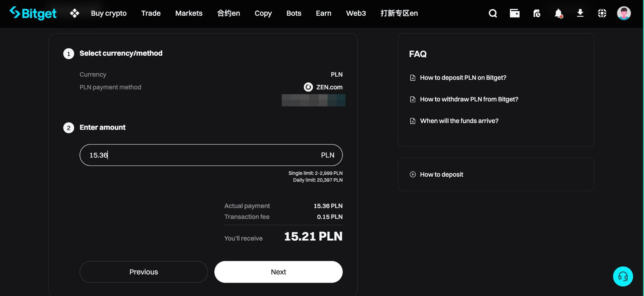Viewport: 644px width, 296px height.
Task: Open the wallet icon
Action: click(x=515, y=13)
